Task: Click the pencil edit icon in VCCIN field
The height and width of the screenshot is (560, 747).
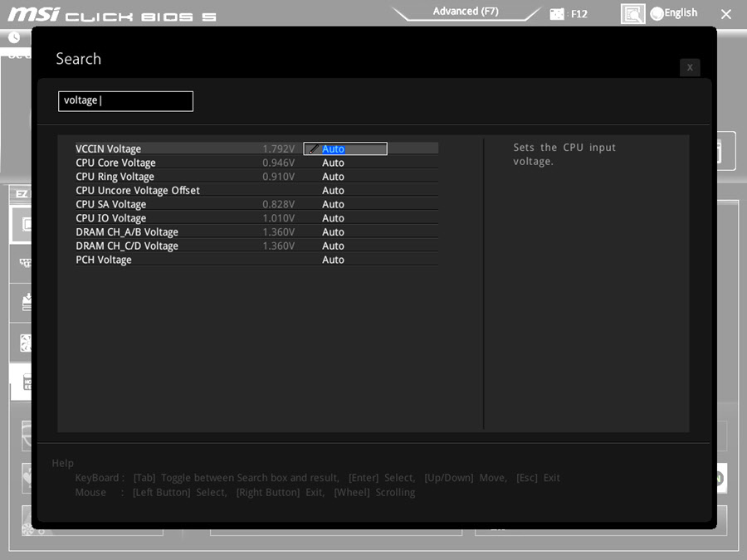Action: [x=313, y=149]
